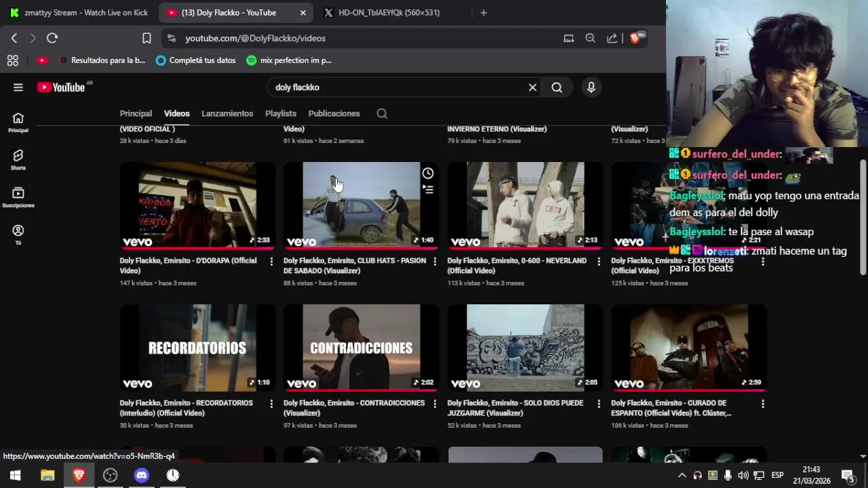Start voice search with the microphone

[591, 87]
